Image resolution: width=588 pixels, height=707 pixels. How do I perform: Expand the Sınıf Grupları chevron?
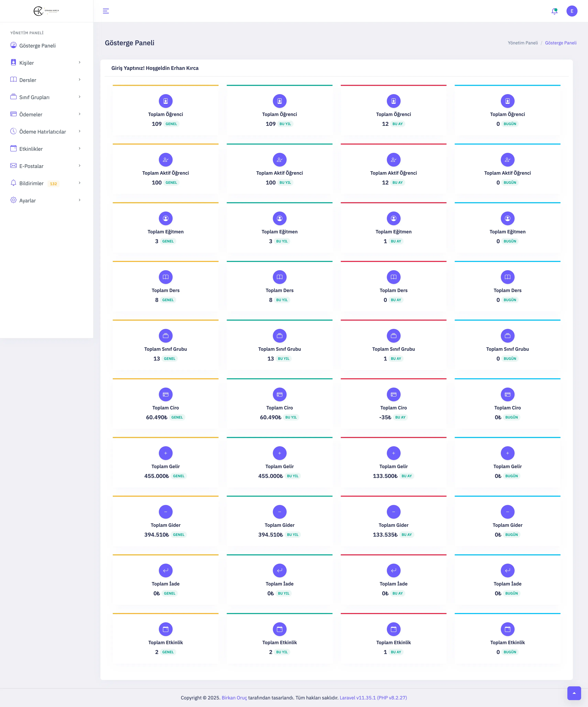79,97
